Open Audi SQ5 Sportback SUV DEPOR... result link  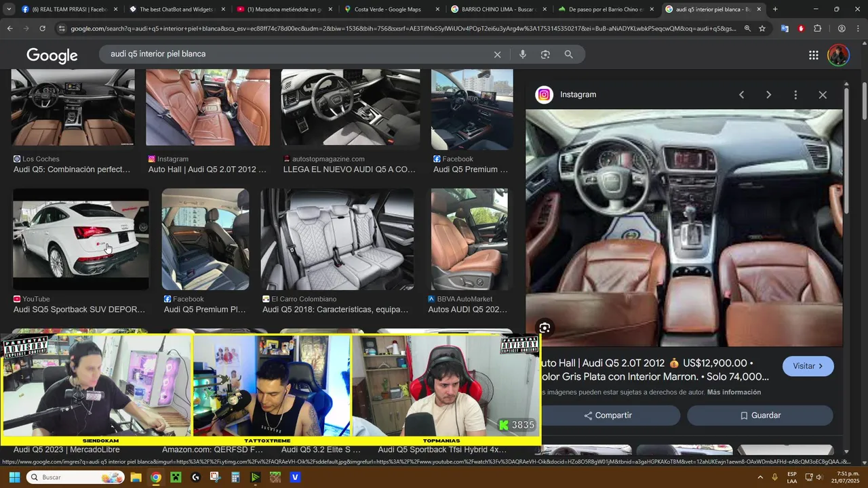click(79, 310)
